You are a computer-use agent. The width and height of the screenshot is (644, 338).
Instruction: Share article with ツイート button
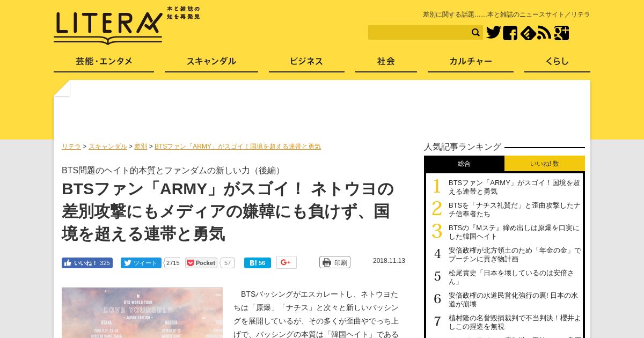(x=141, y=263)
